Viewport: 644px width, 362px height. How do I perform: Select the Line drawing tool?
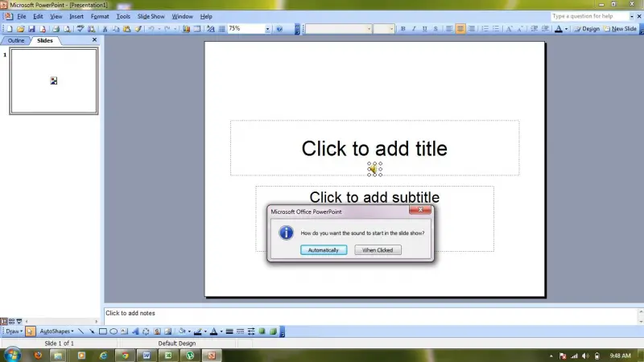click(81, 331)
